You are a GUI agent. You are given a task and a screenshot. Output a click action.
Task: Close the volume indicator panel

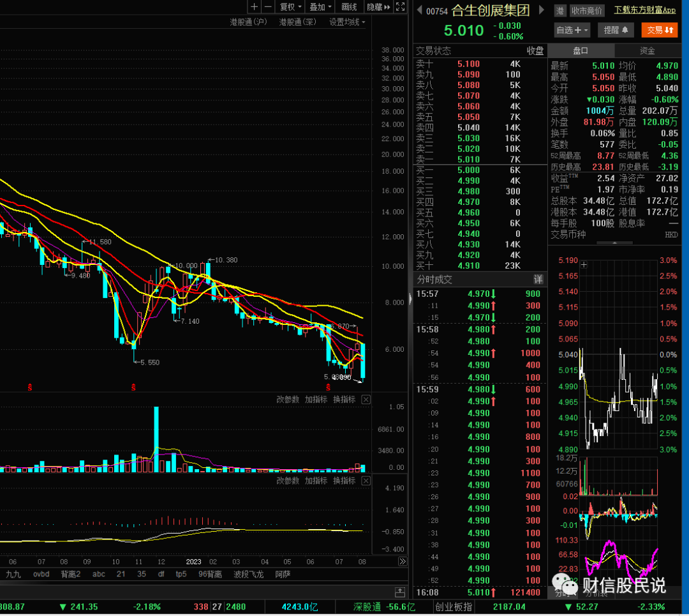(x=366, y=399)
